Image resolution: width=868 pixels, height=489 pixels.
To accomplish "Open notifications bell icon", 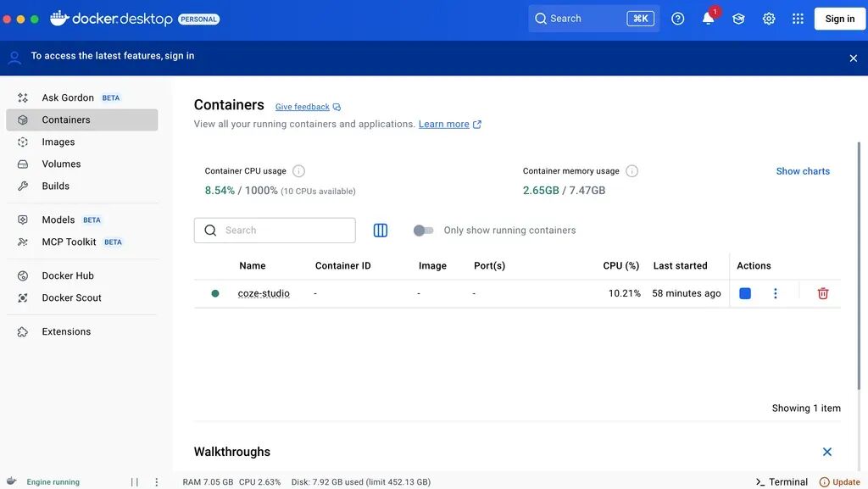I will pos(708,19).
